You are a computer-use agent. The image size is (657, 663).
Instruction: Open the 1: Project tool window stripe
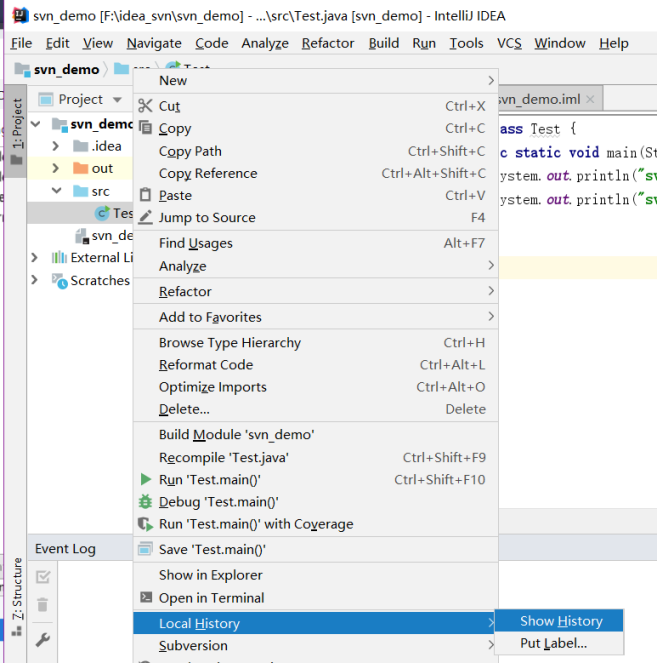(16, 131)
